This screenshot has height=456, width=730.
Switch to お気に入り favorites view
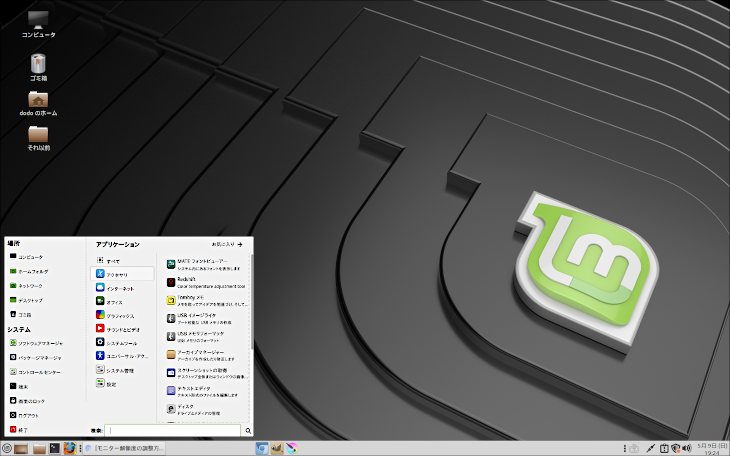coord(227,244)
